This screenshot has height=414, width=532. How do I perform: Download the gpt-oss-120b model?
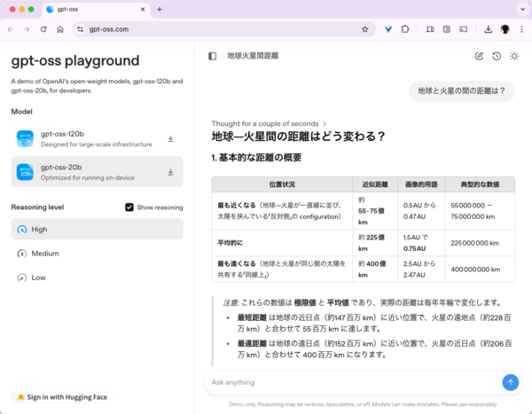[170, 139]
